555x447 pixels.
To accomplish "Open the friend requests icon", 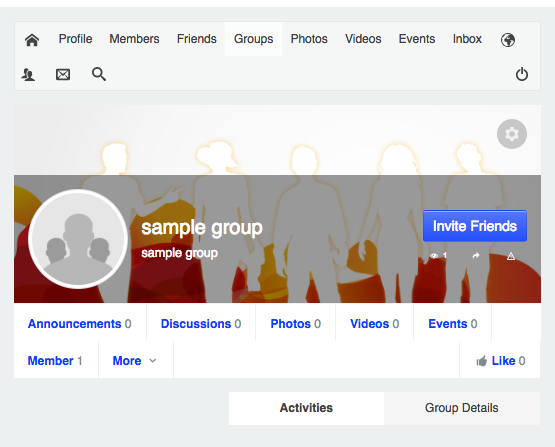I will click(28, 75).
